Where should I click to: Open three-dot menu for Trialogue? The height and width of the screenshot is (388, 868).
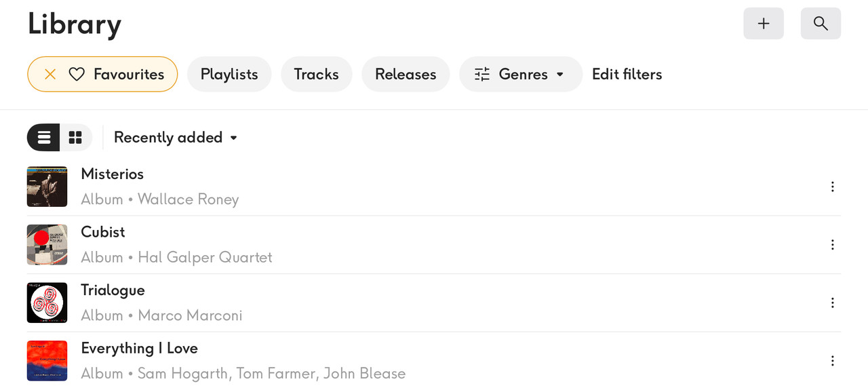[x=833, y=303]
